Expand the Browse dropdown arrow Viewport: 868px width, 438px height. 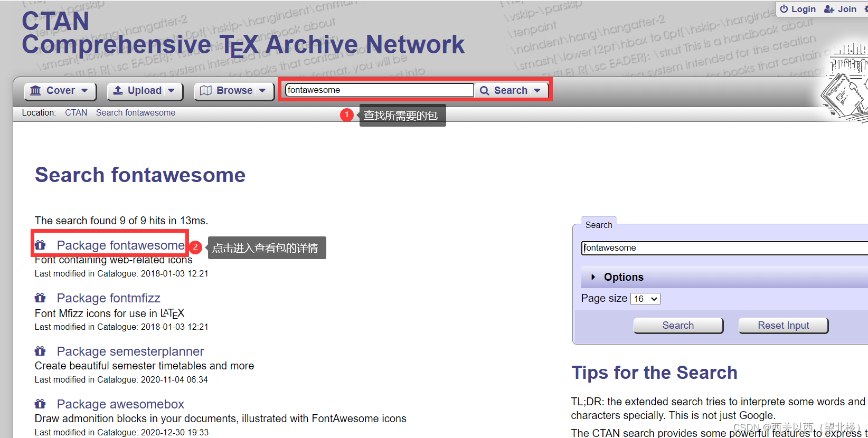pyautogui.click(x=262, y=91)
